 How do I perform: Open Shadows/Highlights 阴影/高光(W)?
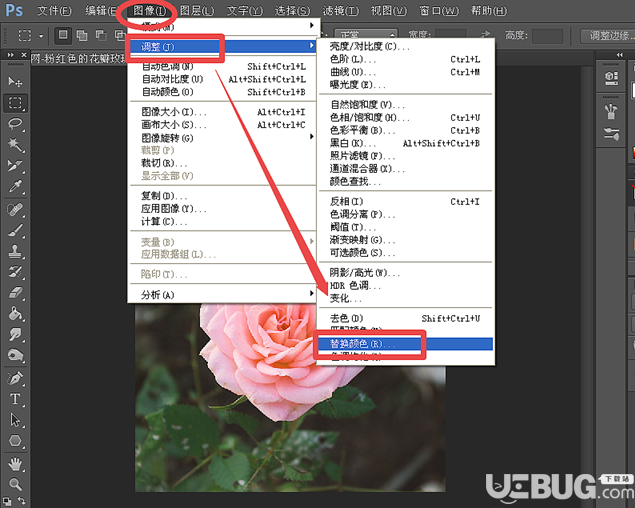coord(405,273)
